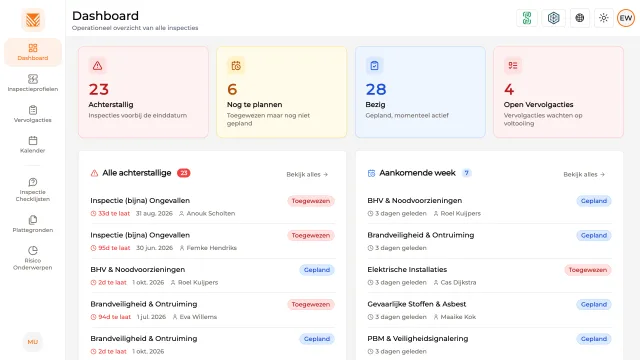Screen dimensions: 640x360
Task: Click the 7 badge beside Aankomende week
Action: coord(467,173)
